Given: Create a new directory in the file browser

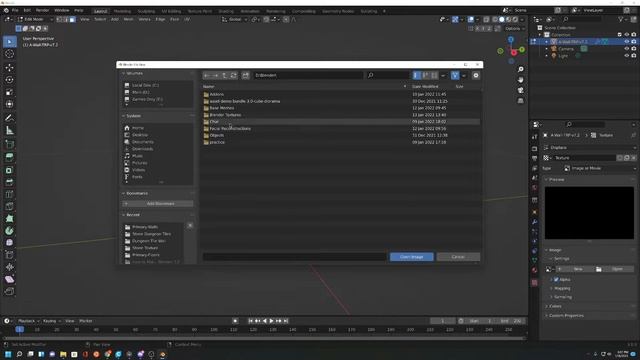Looking at the screenshot, I should coord(245,76).
